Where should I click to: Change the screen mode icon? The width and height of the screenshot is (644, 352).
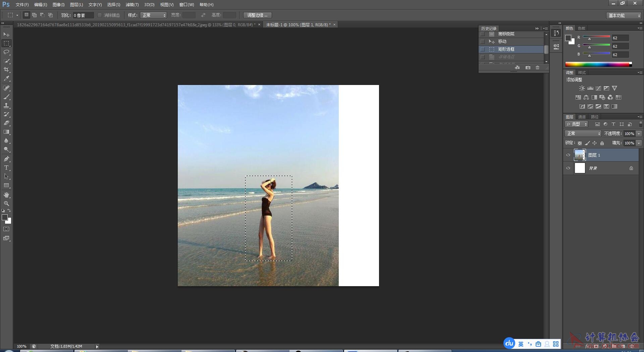tap(6, 238)
